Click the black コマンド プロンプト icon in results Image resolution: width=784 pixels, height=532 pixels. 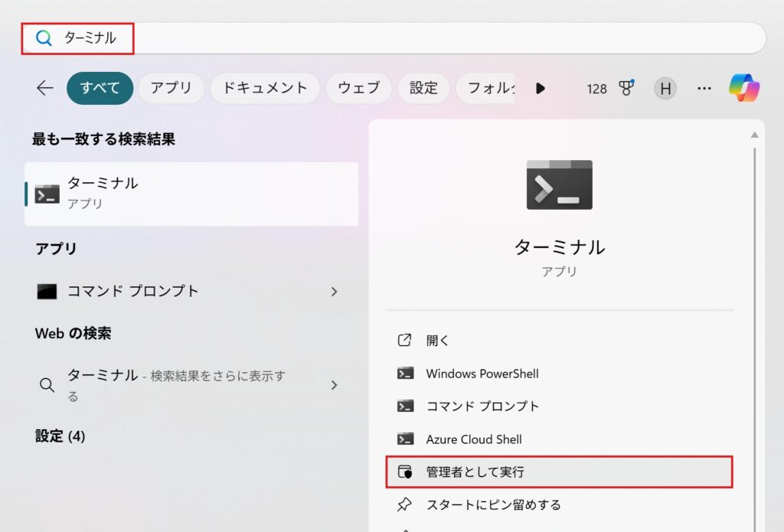47,291
